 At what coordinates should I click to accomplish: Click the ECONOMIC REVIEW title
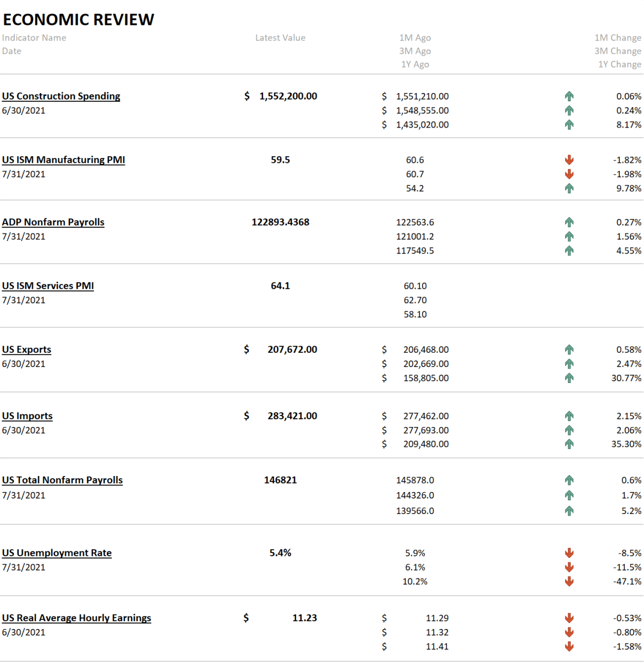pyautogui.click(x=79, y=20)
